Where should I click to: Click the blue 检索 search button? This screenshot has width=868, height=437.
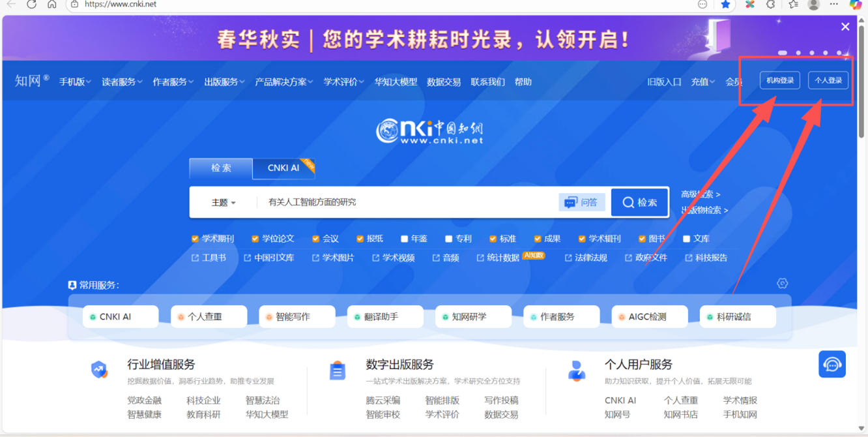[640, 202]
